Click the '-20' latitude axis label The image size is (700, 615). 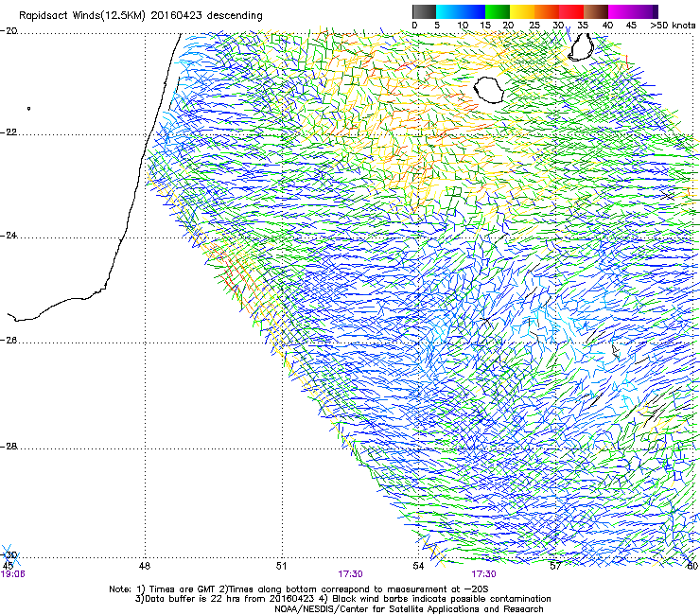coord(9,31)
